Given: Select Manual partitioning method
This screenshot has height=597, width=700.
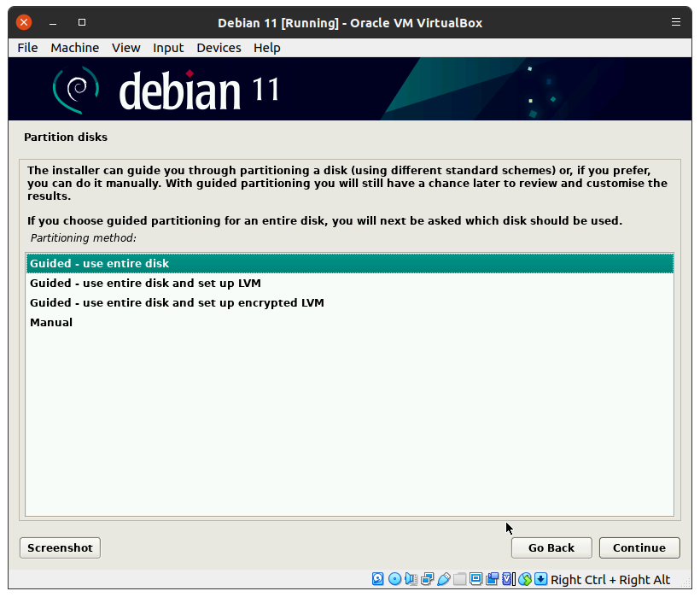Looking at the screenshot, I should [x=51, y=323].
